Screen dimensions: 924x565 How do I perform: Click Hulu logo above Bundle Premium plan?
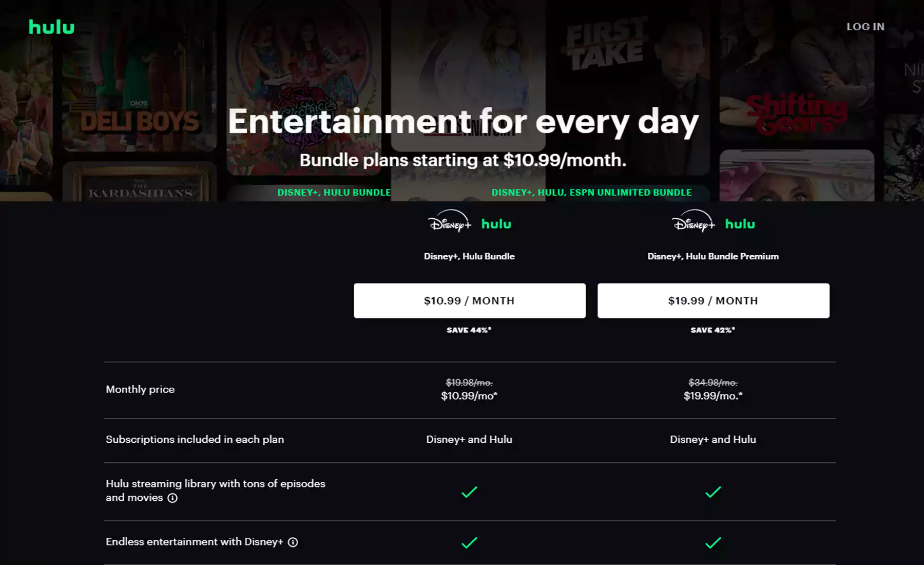[x=740, y=224]
